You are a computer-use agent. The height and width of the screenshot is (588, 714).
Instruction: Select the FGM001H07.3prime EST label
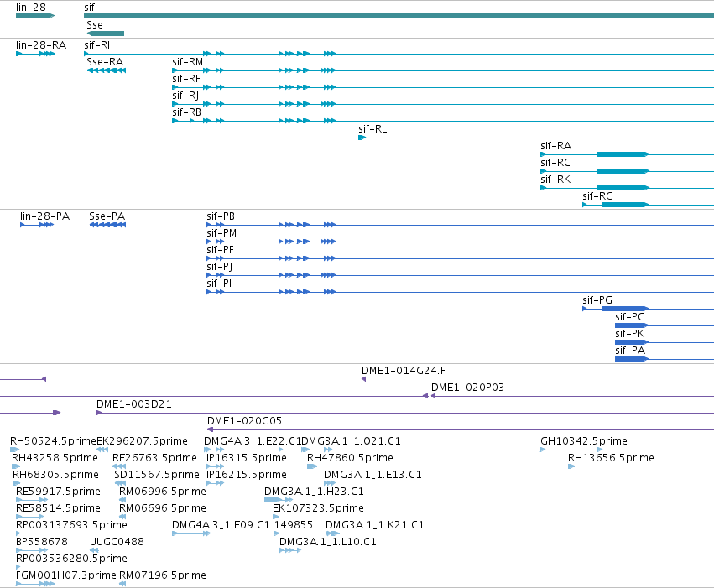click(66, 575)
